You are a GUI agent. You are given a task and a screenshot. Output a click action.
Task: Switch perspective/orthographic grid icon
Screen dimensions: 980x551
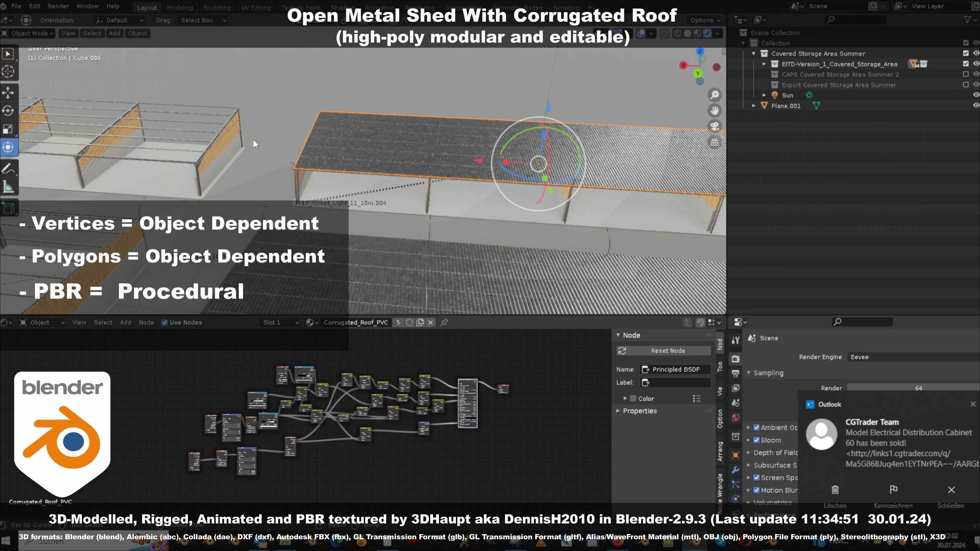[715, 142]
